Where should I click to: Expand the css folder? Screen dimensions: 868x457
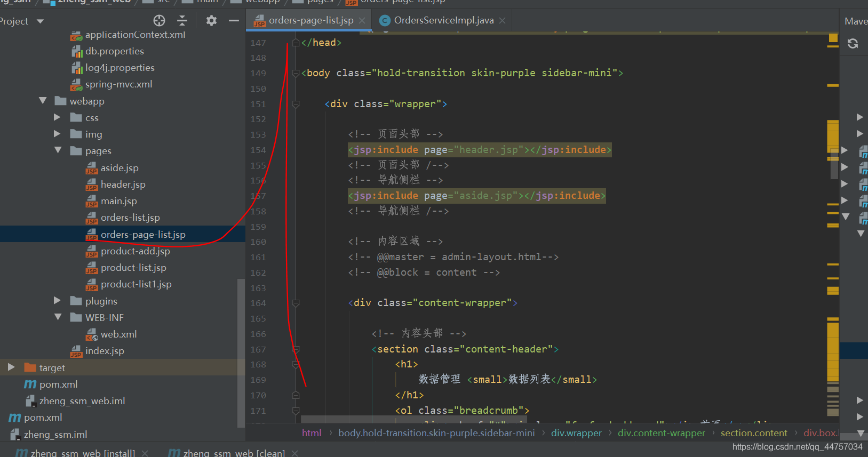[57, 117]
